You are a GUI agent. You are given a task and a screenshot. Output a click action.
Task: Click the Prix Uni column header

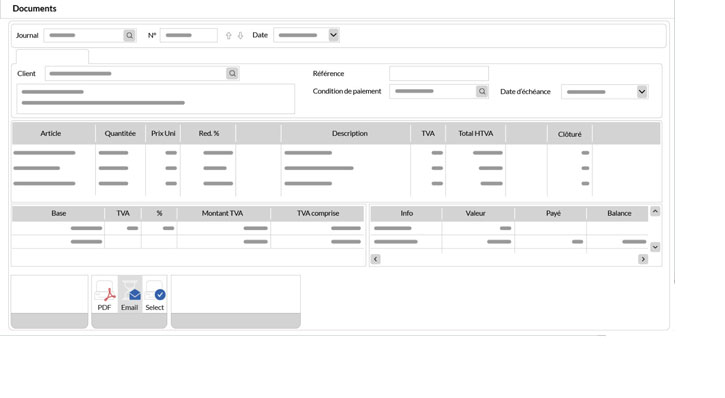(163, 133)
